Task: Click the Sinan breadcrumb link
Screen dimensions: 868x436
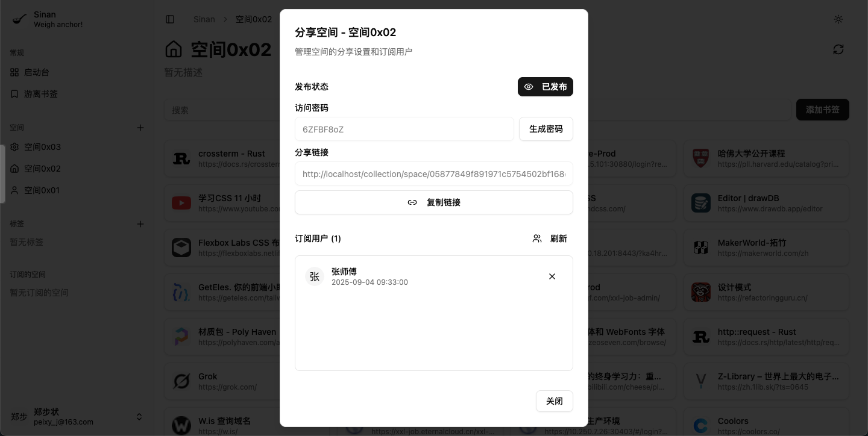Action: [x=204, y=19]
